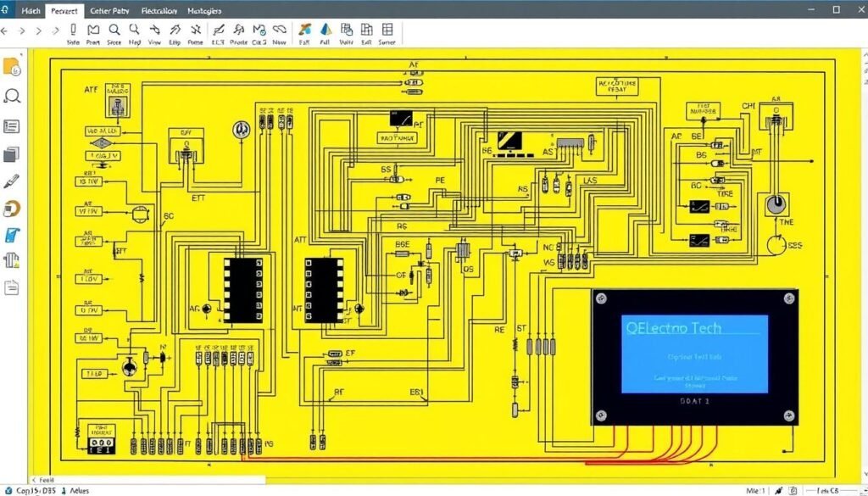Click the application logo in title bar

click(x=5, y=10)
